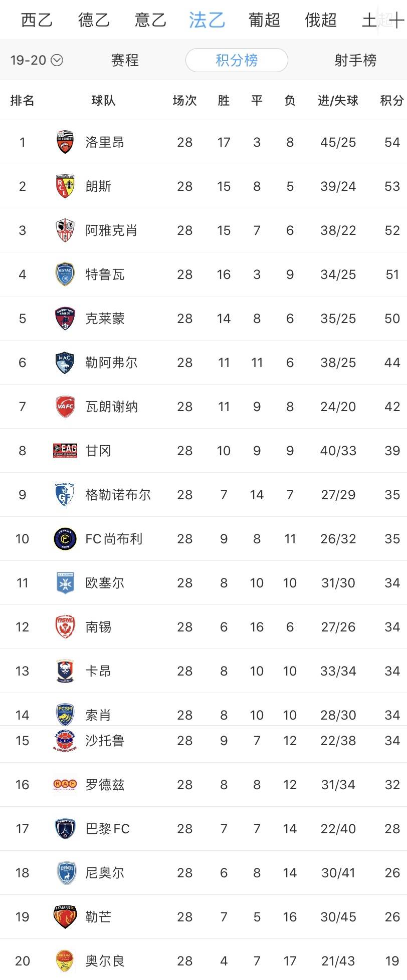Open the 克莱蒙 team name link
This screenshot has height=980, width=407.
coord(105,318)
